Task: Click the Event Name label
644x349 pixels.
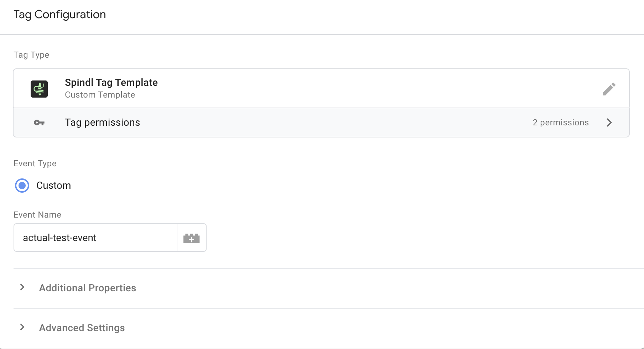Action: tap(37, 215)
